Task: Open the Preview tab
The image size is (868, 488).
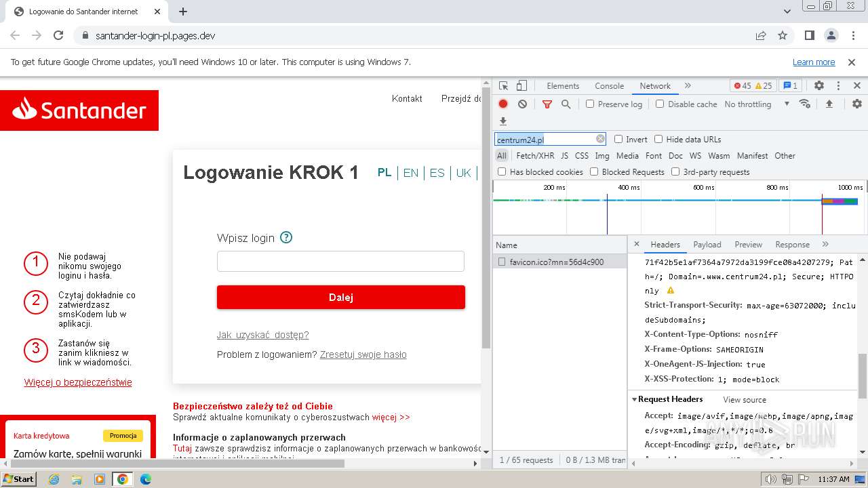Action: tap(749, 245)
